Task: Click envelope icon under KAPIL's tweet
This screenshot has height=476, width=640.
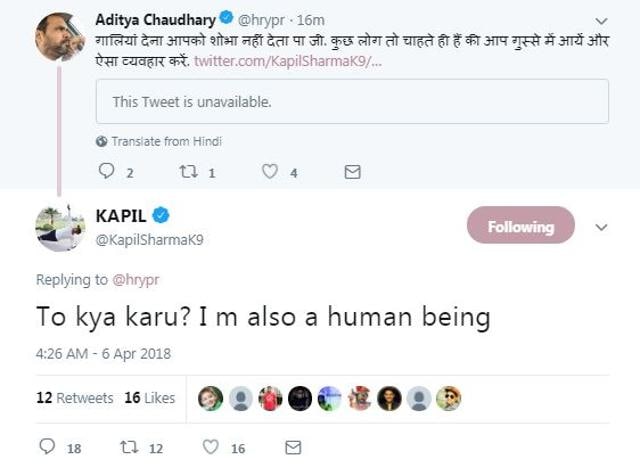Action: [x=293, y=448]
